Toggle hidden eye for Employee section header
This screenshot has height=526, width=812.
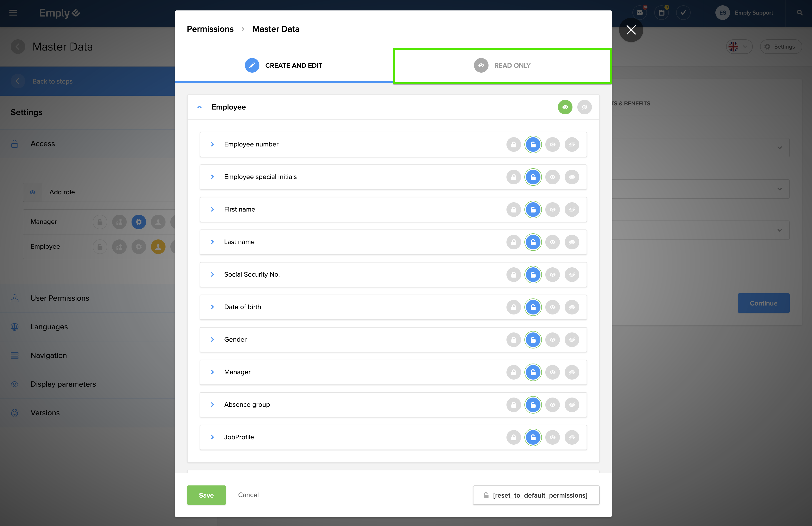coord(584,107)
